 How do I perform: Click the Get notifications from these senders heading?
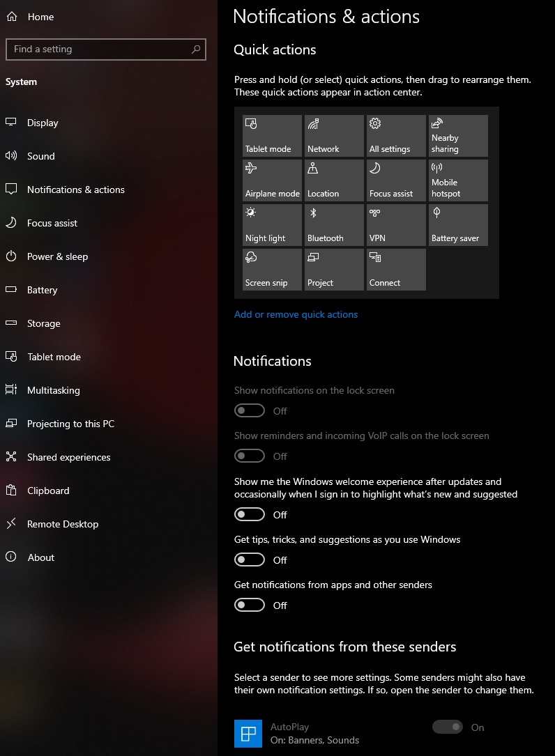click(344, 647)
